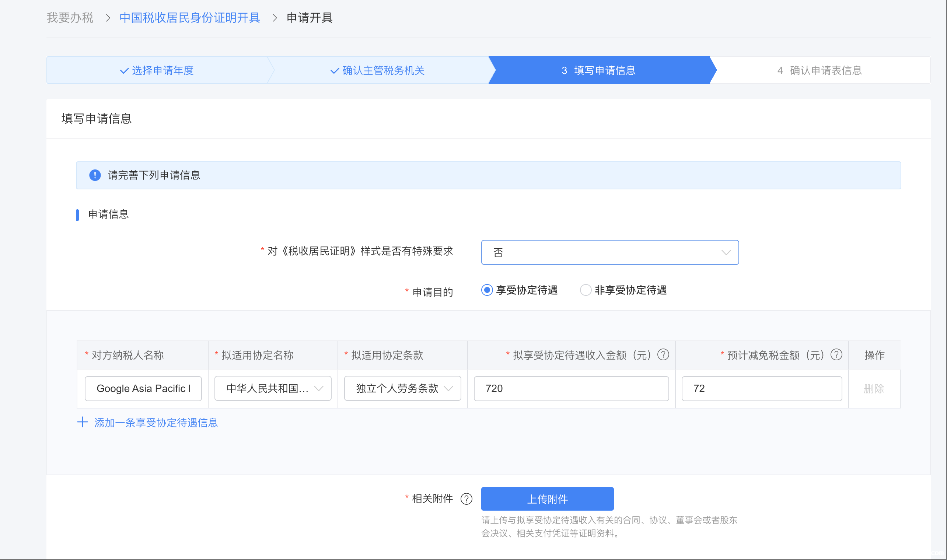Screen dimensions: 947x560
Task: Click the 上传附件 button
Action: pos(547,499)
